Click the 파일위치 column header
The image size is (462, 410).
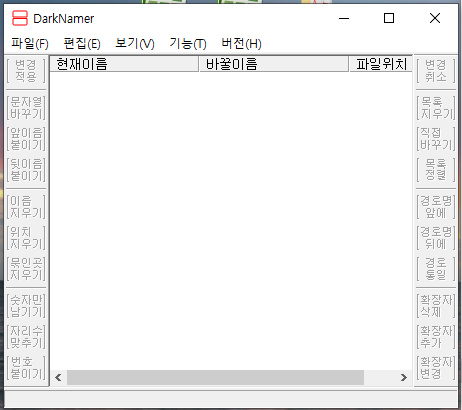pos(381,64)
